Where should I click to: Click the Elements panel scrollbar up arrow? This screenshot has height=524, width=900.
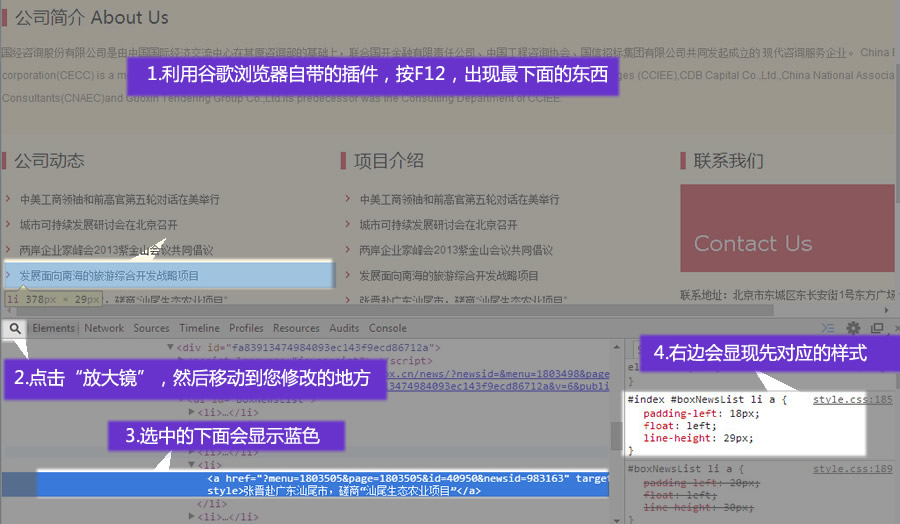coord(616,347)
